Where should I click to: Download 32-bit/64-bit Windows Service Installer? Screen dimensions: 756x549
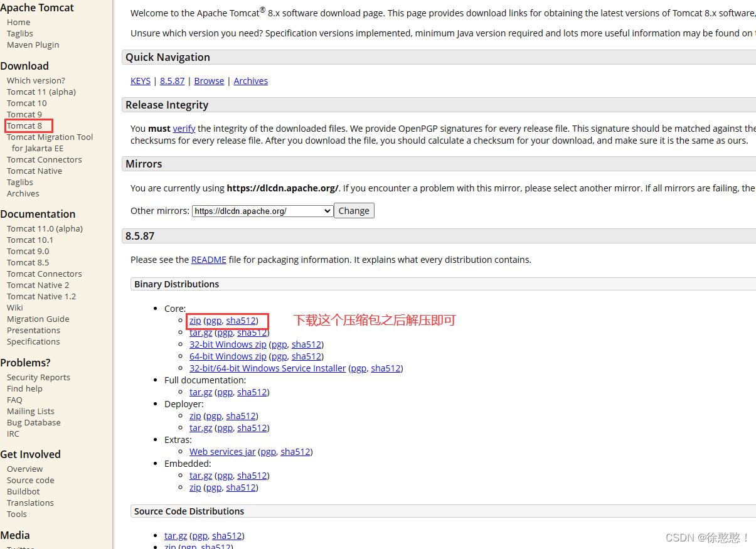point(267,368)
